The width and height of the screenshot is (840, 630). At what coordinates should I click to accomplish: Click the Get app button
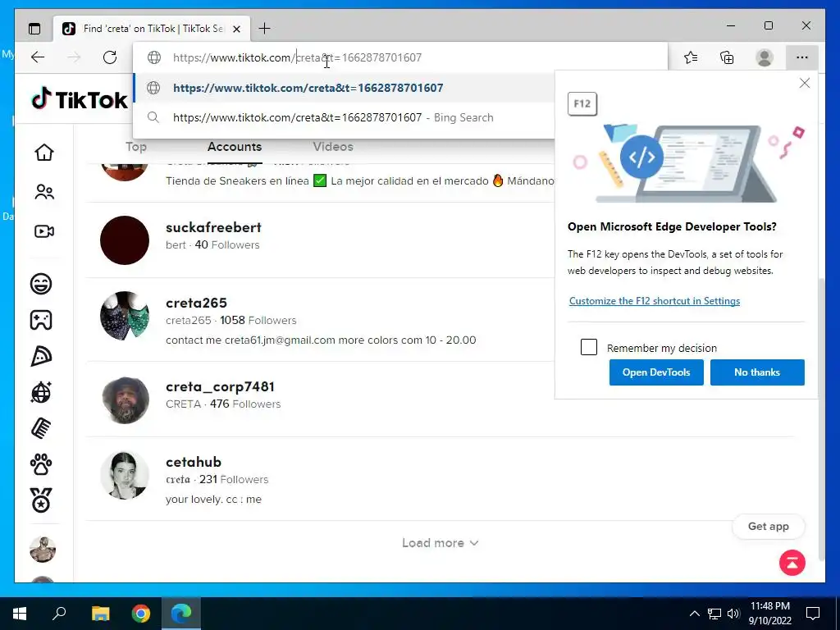click(x=768, y=527)
